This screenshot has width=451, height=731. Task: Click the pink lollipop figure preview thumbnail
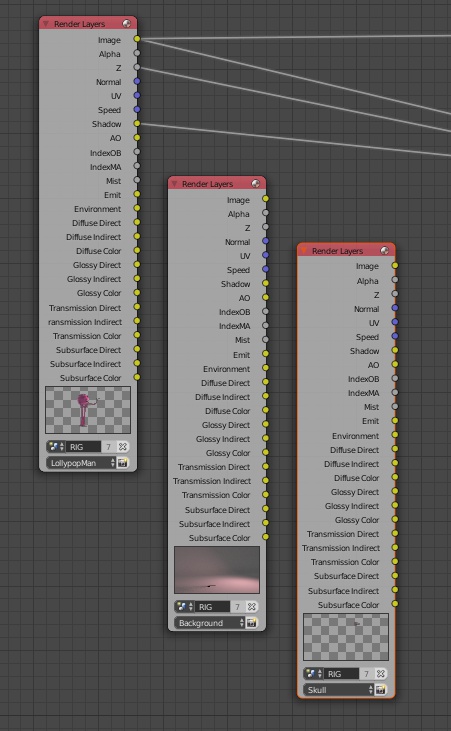click(x=88, y=410)
